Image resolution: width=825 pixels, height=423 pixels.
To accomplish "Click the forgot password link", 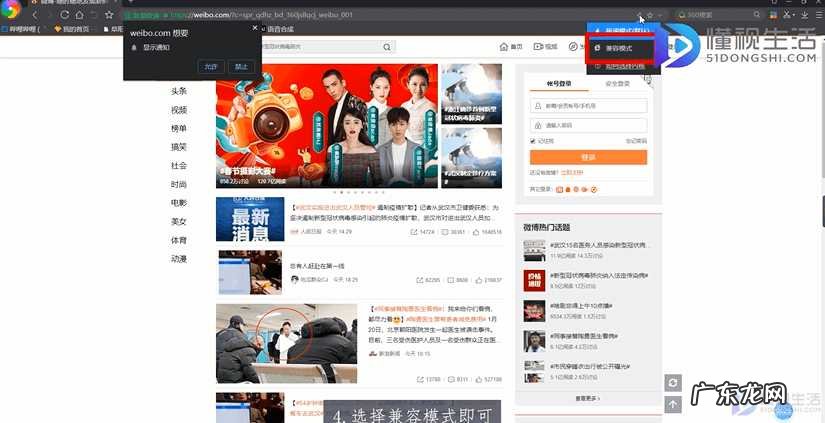I will [x=636, y=141].
